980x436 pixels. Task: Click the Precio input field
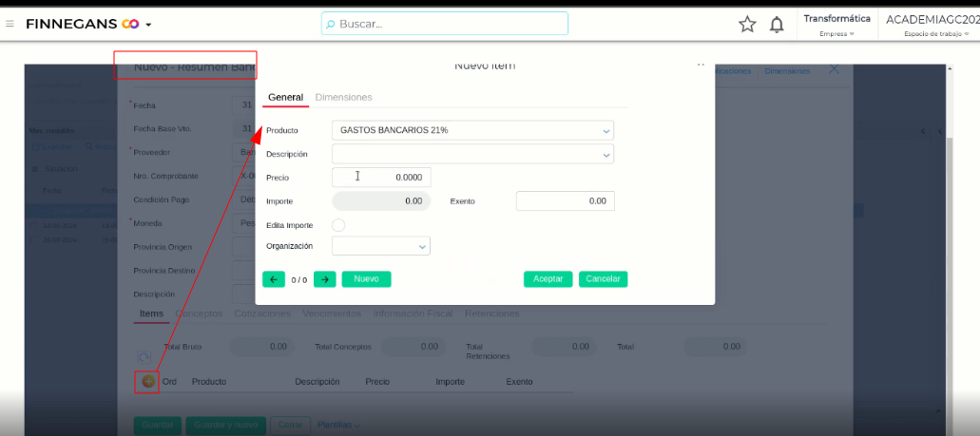381,177
